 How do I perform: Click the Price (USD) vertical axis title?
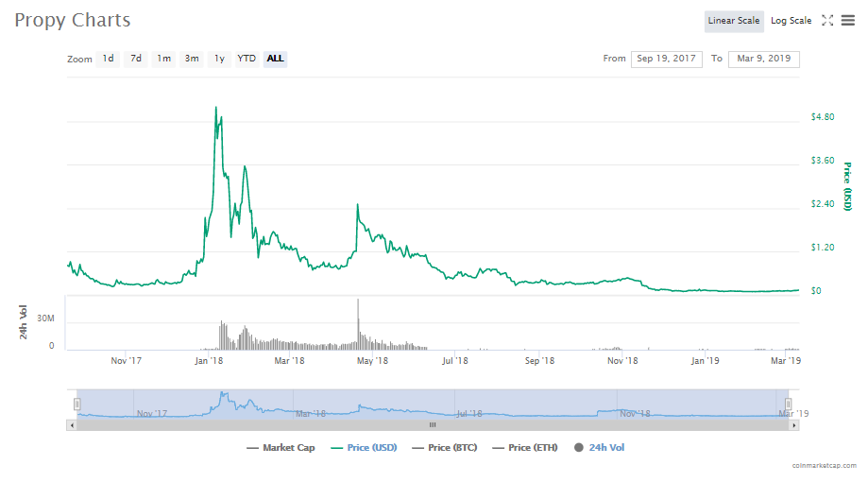coord(847,186)
